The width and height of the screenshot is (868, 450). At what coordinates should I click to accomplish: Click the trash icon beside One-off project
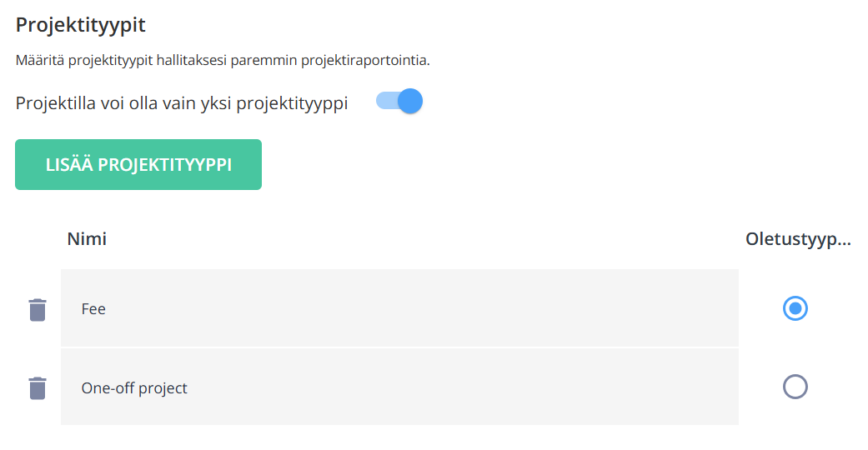[37, 388]
